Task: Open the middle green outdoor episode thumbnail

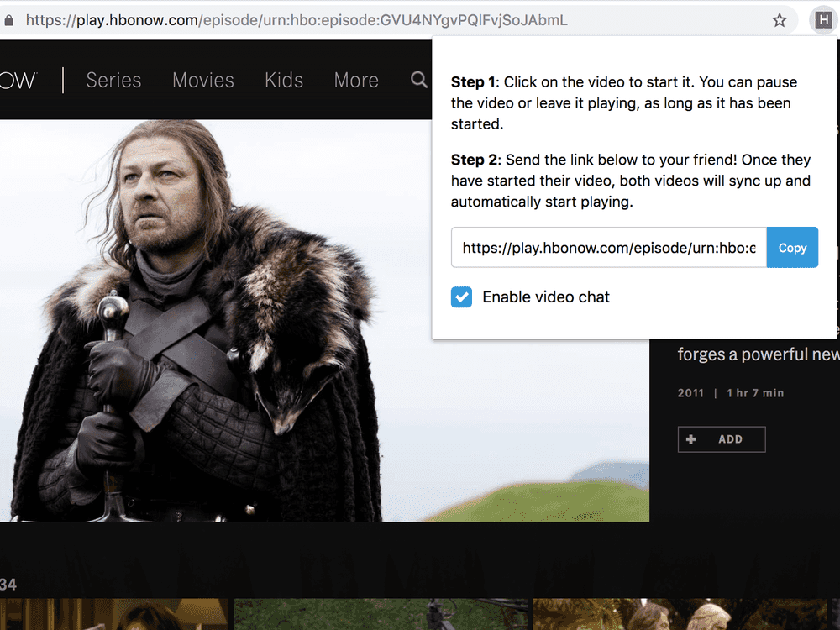Action: tap(381, 614)
